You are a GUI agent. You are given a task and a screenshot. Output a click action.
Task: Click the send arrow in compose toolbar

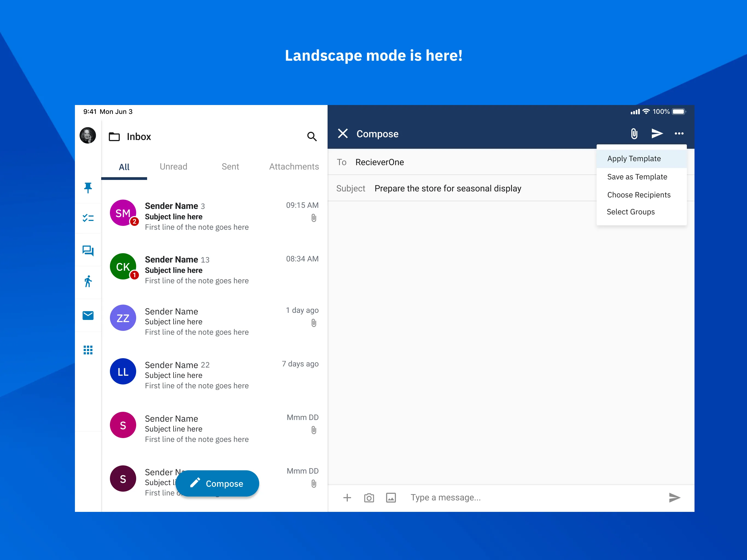(657, 133)
